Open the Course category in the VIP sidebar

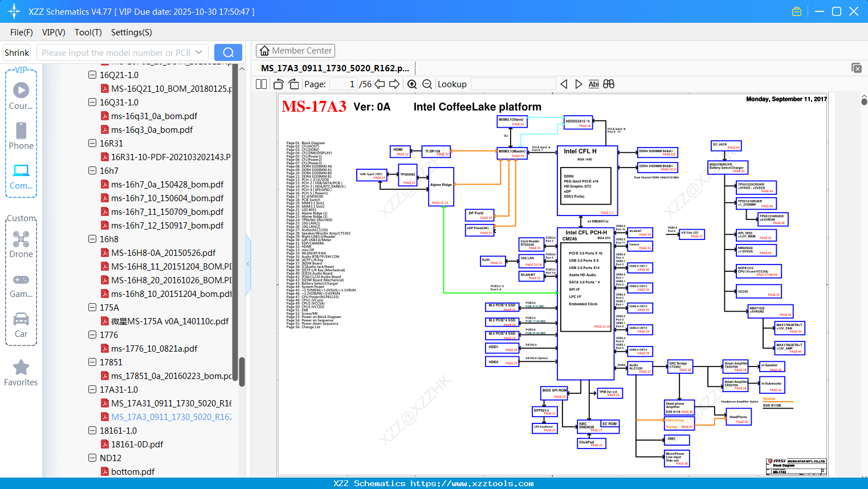click(21, 96)
